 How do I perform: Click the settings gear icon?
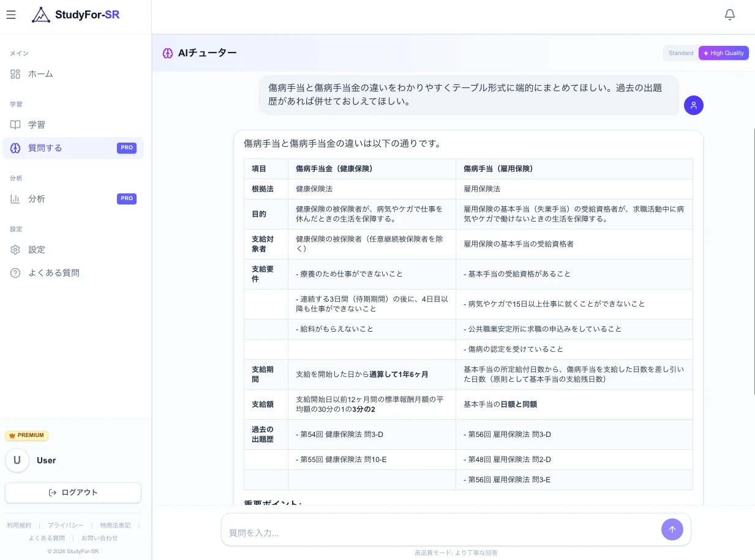coord(15,250)
